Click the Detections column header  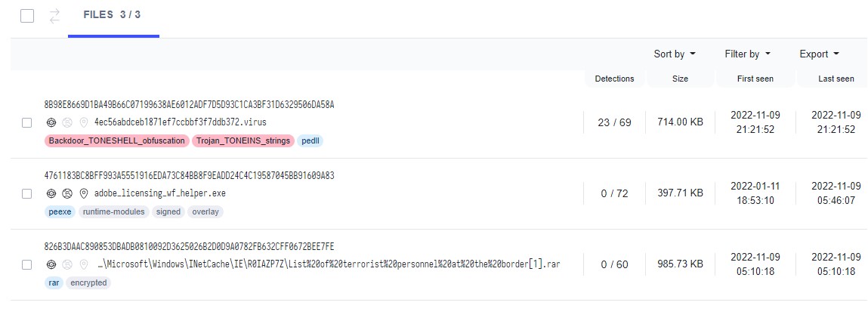[x=614, y=79]
